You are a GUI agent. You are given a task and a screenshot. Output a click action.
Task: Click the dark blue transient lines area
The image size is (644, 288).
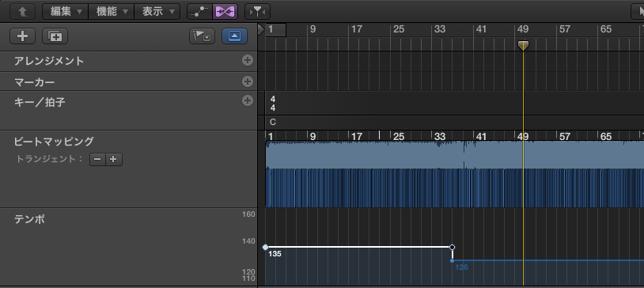point(455,188)
